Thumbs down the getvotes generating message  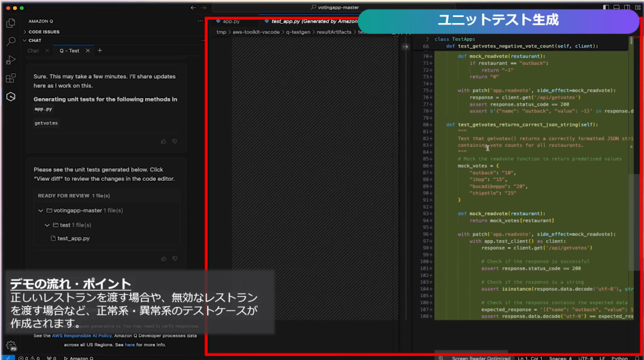pyautogui.click(x=175, y=141)
